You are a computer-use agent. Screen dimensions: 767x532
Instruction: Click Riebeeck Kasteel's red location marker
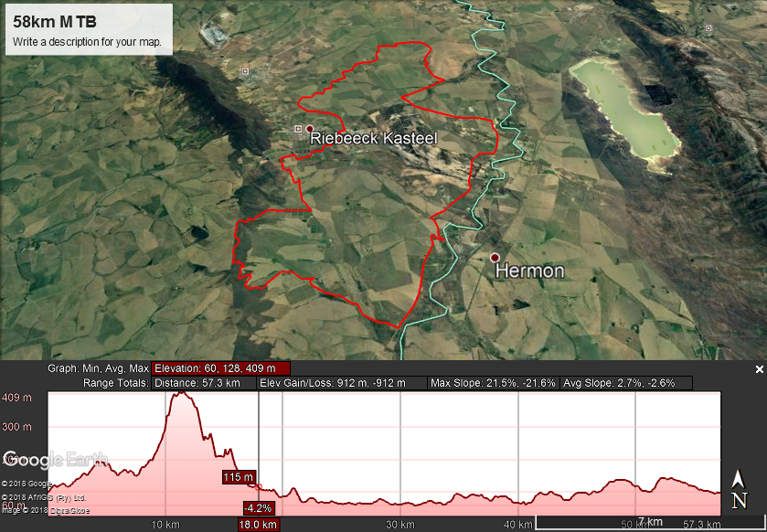coord(310,130)
